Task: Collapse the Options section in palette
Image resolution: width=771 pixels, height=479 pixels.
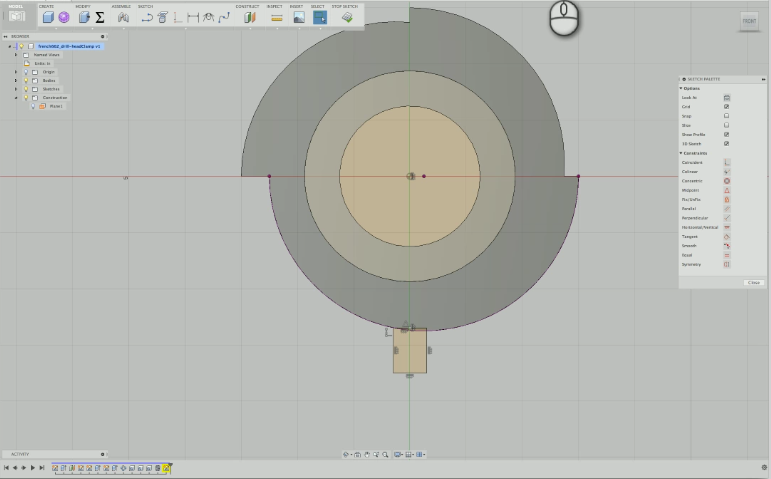Action: (x=682, y=89)
